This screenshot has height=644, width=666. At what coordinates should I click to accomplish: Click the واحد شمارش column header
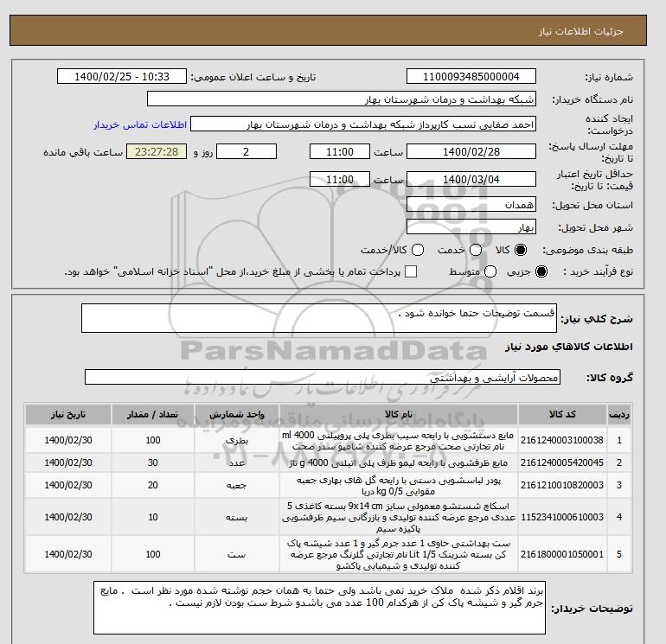[237, 414]
